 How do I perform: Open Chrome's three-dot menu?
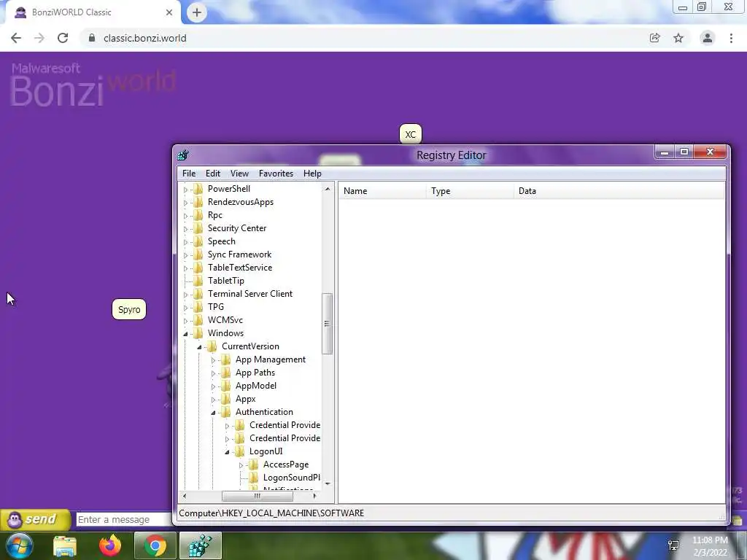[731, 38]
